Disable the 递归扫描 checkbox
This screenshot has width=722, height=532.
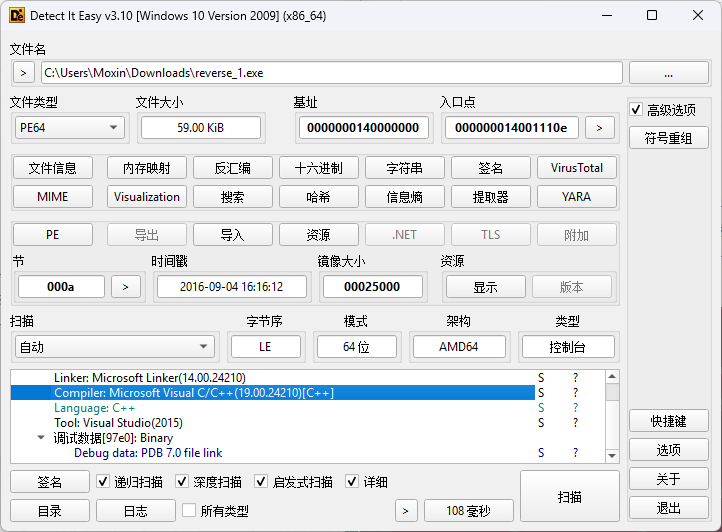(x=103, y=482)
